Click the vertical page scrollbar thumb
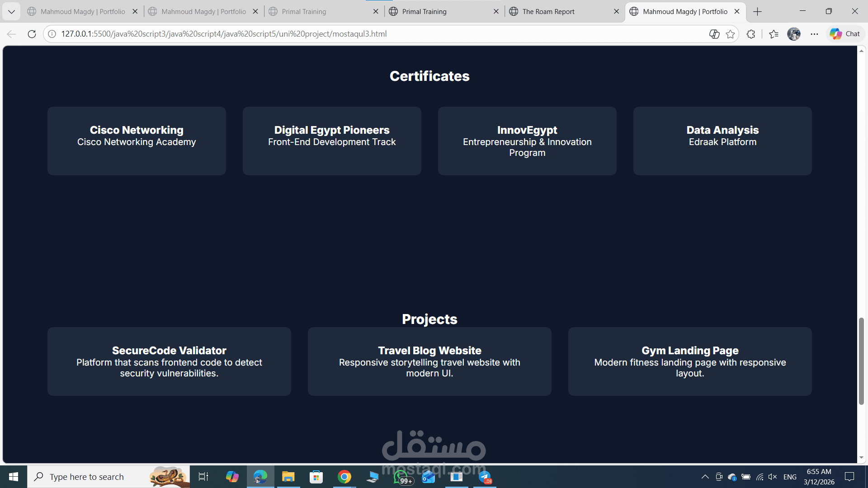The image size is (868, 488). pos(861,361)
